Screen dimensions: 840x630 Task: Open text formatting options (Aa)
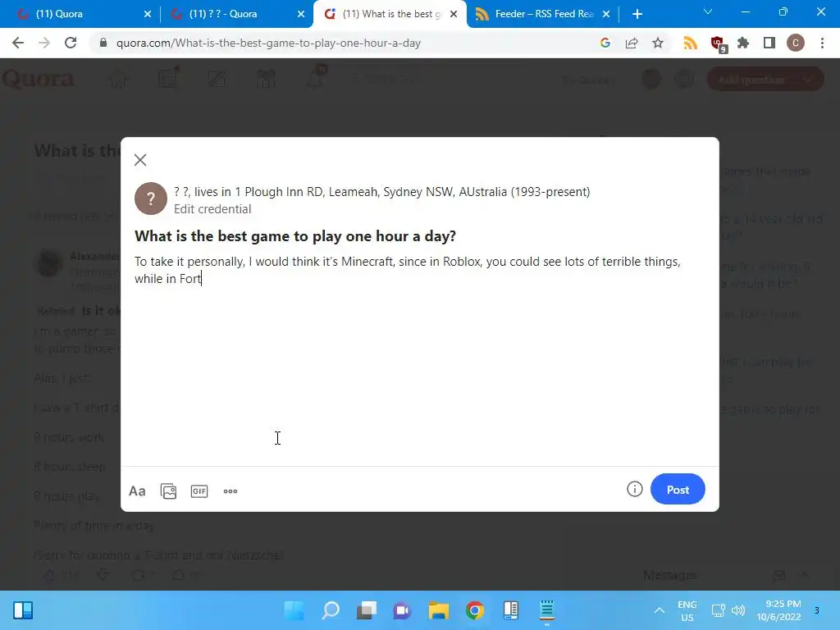point(137,491)
